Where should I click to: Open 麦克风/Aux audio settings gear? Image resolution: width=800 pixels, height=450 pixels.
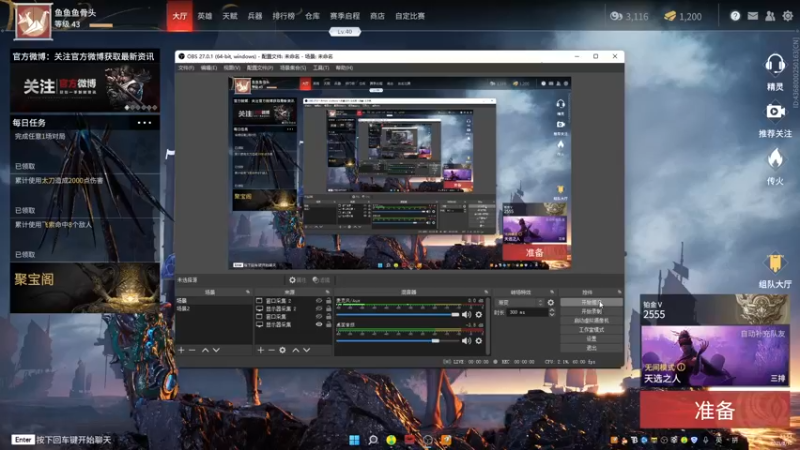pos(479,314)
